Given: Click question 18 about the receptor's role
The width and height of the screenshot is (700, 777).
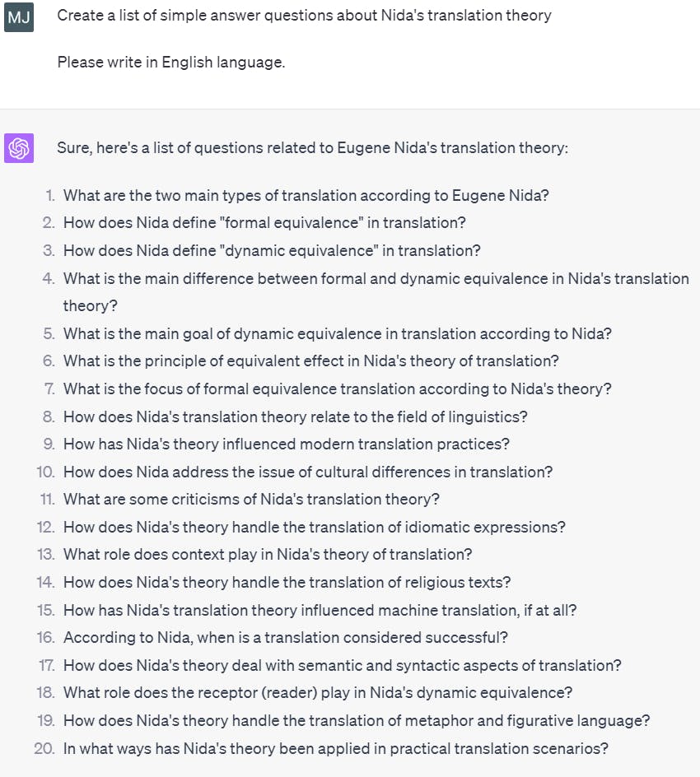Looking at the screenshot, I should tap(317, 692).
